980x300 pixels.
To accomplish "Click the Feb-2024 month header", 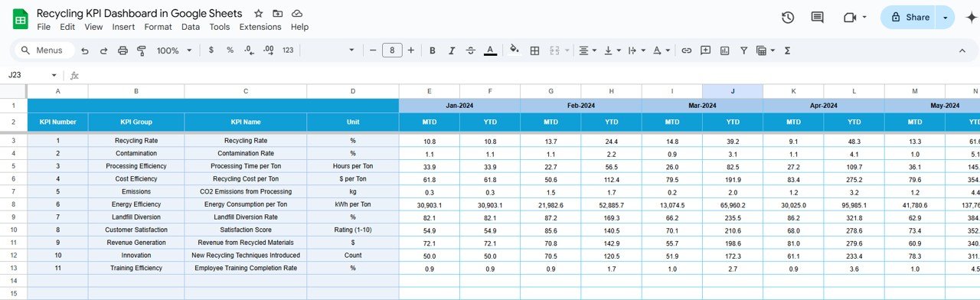I will pos(581,106).
